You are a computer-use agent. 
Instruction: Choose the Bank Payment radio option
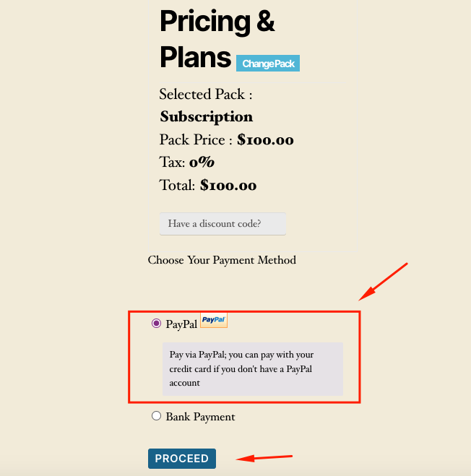[156, 416]
